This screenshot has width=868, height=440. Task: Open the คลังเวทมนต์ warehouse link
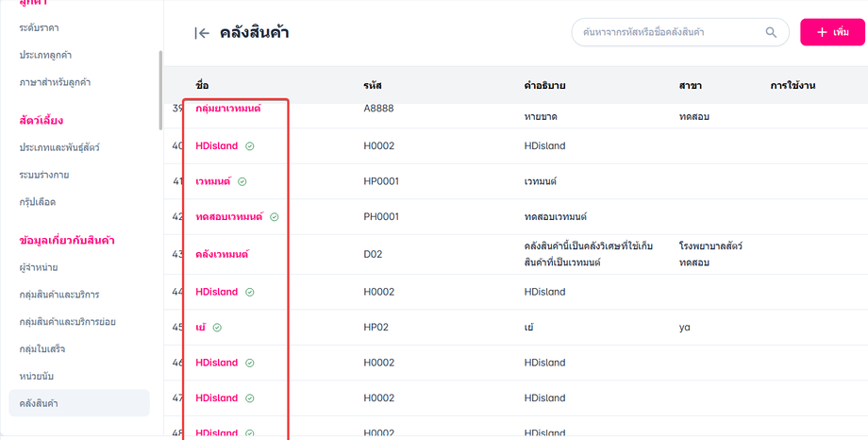coord(222,254)
